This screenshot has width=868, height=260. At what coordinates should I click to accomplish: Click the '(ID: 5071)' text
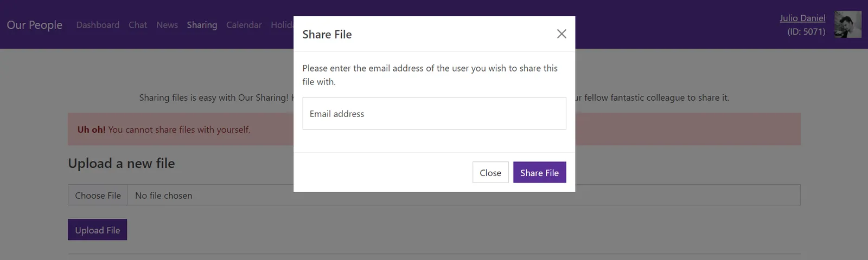coord(806,31)
